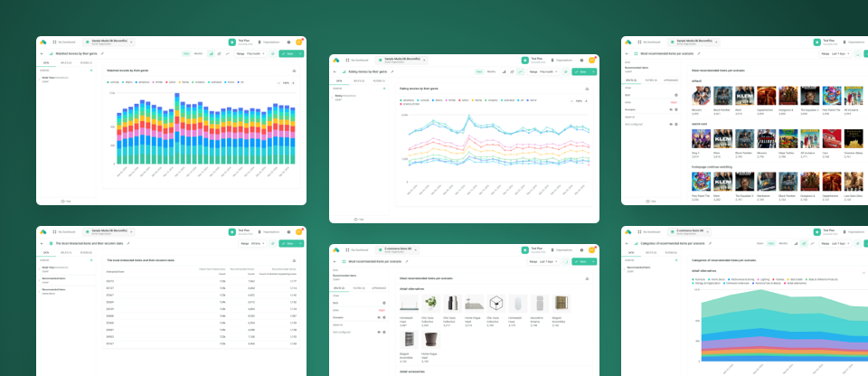Switch to Months in Watched movies window

[198, 53]
